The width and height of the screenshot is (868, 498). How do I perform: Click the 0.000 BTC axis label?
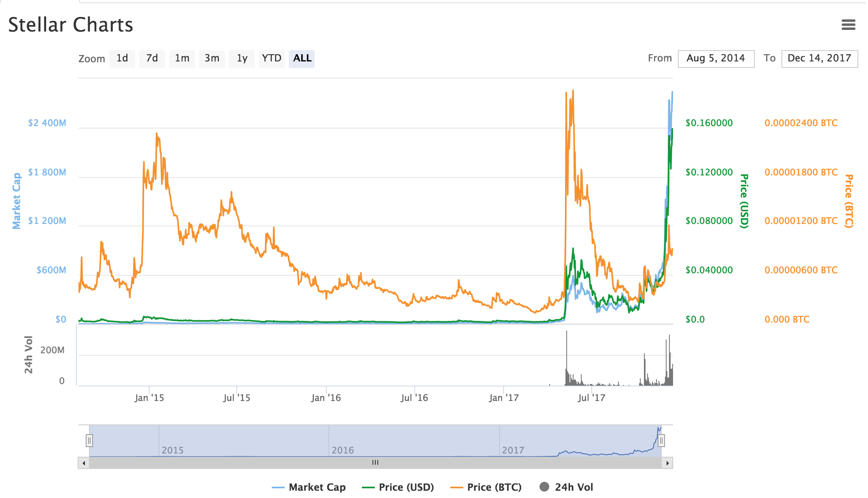(x=787, y=319)
